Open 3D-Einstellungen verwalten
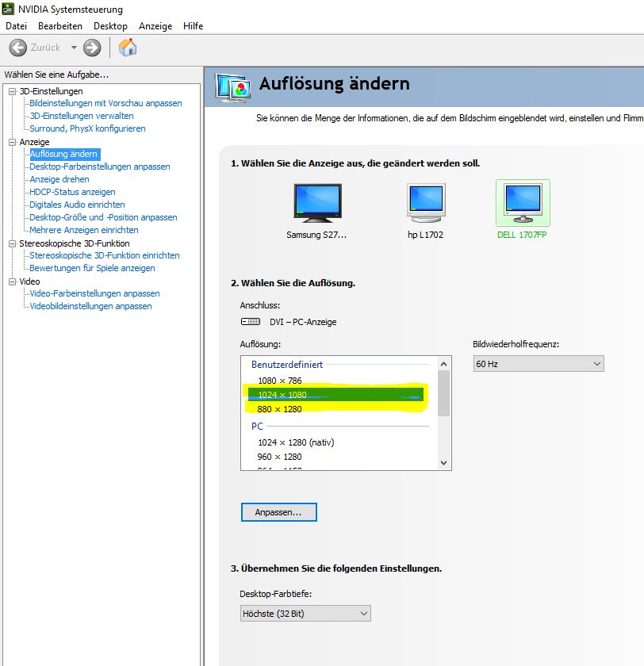Viewport: 644px width, 666px height. point(82,116)
